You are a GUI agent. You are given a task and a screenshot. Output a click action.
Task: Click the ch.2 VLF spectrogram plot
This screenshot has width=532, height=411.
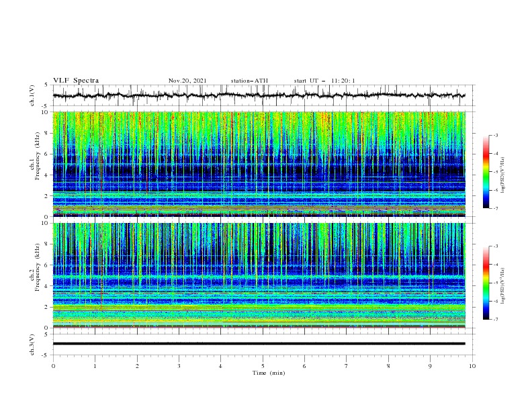coord(259,275)
